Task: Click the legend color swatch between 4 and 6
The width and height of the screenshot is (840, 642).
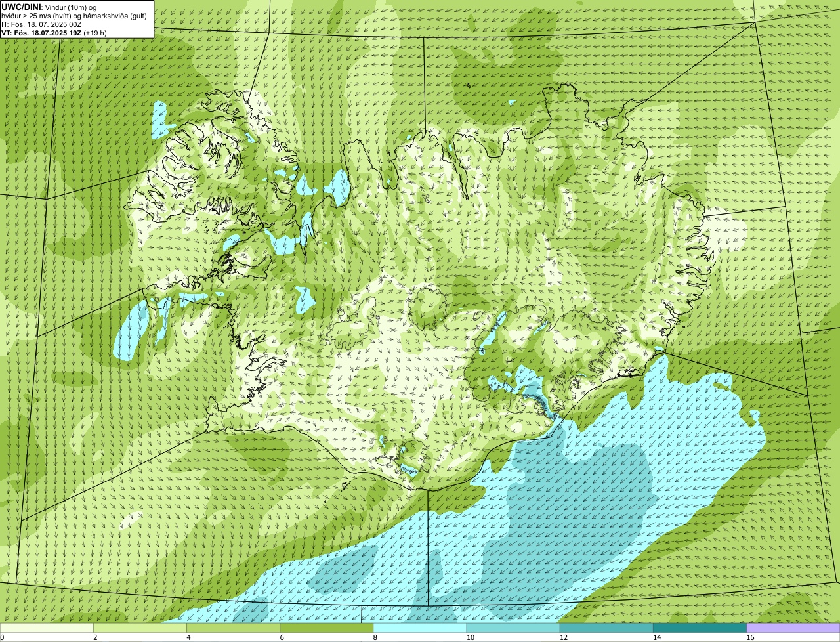Action: tap(233, 628)
